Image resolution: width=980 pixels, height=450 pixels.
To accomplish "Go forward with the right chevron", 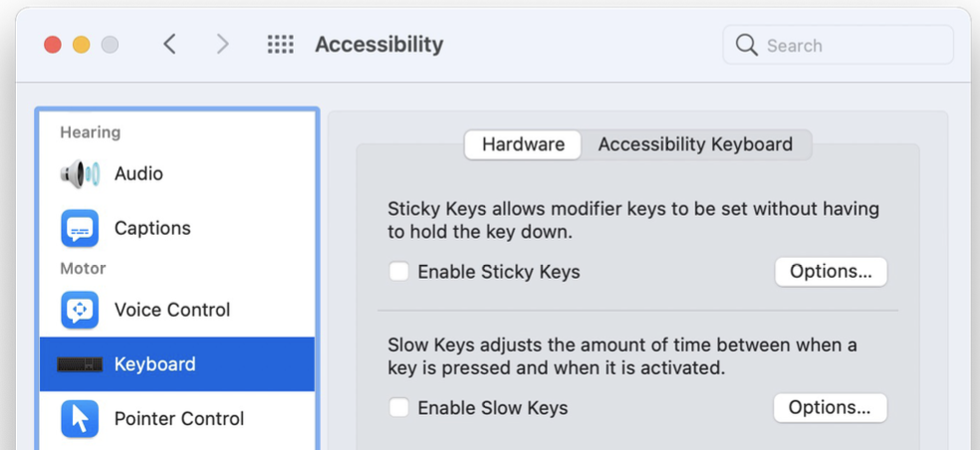I will tap(222, 45).
